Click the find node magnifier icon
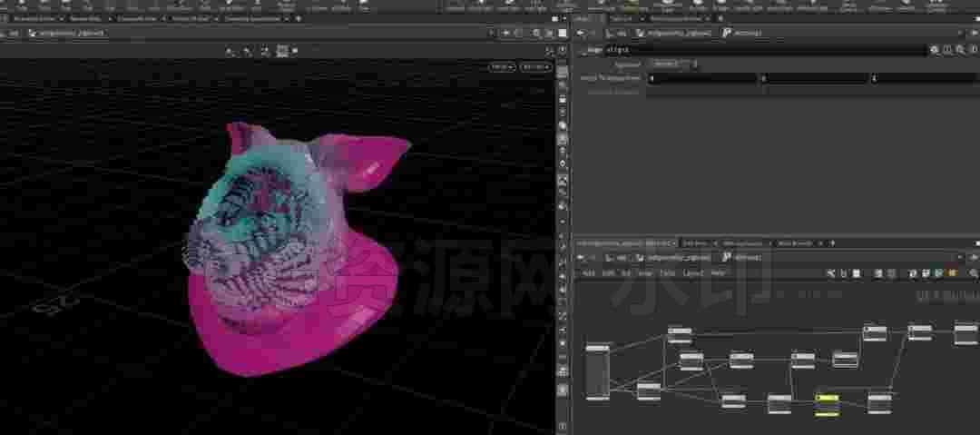980x435 pixels. (974, 273)
